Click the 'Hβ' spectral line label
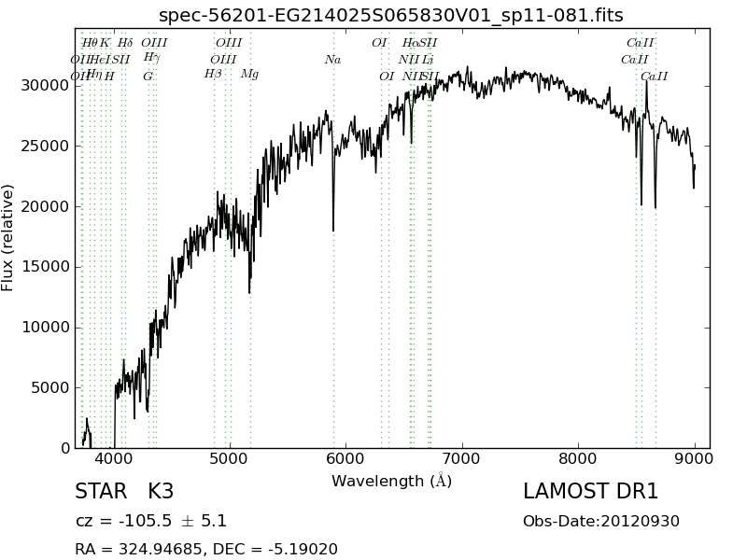 point(213,75)
